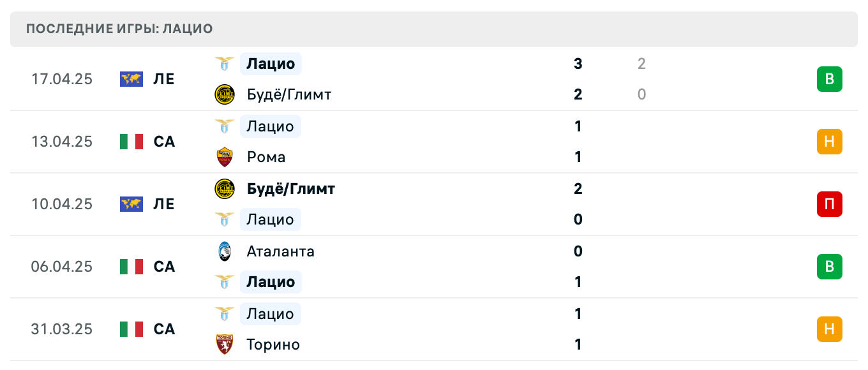The height and width of the screenshot is (370, 868).
Task: Click the Будё/Глимт team name
Action: tap(288, 94)
